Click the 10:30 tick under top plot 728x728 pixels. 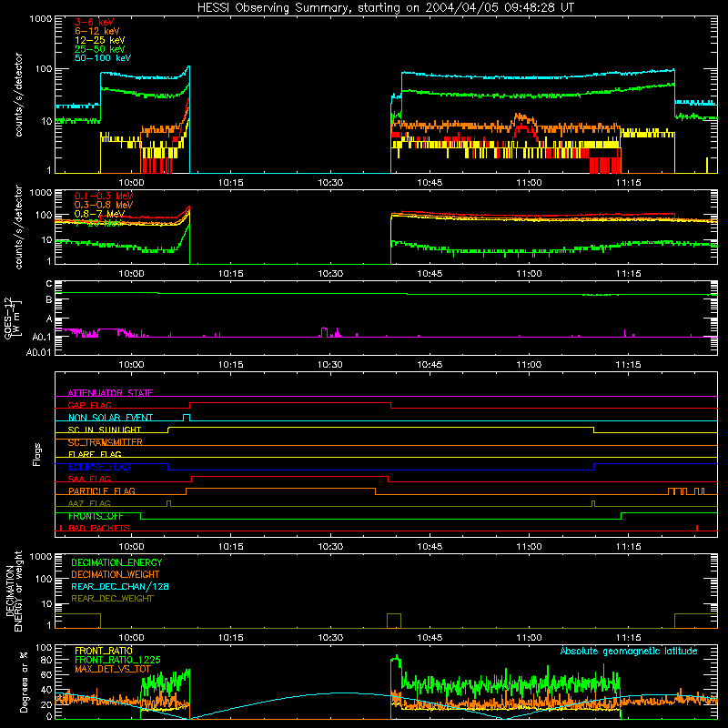click(x=330, y=183)
